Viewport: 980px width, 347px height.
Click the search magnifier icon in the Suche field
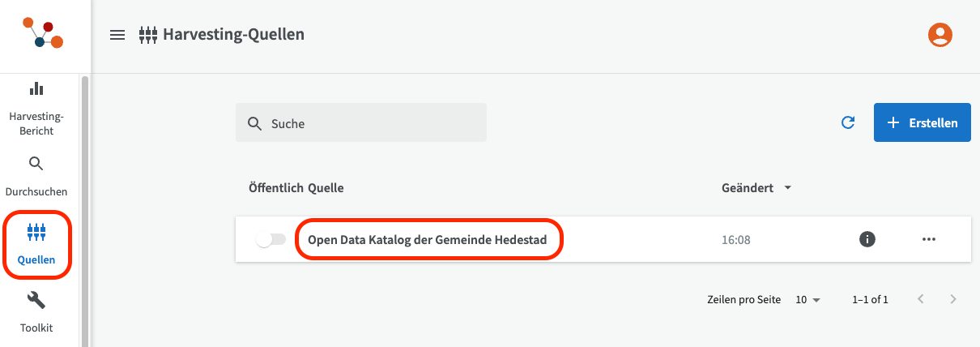pyautogui.click(x=254, y=123)
